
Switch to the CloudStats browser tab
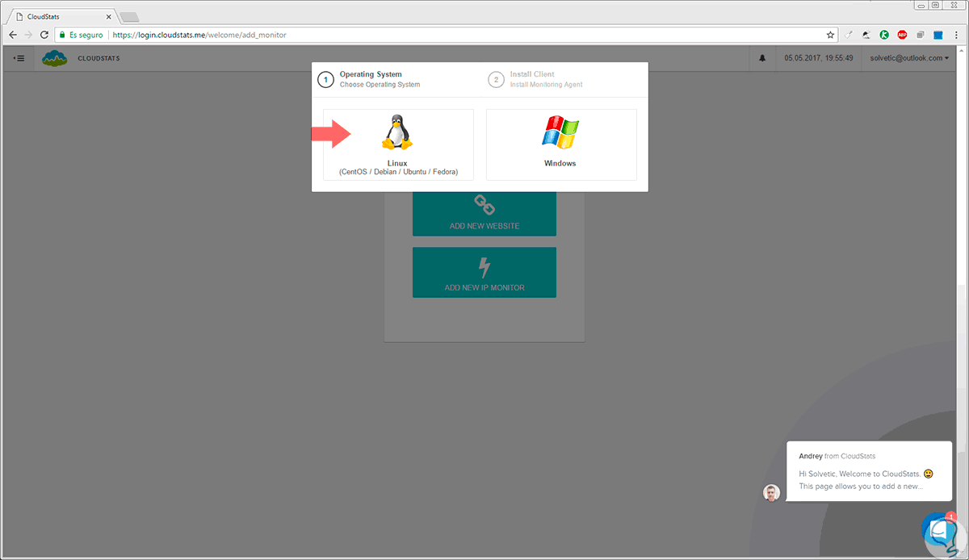pos(61,16)
